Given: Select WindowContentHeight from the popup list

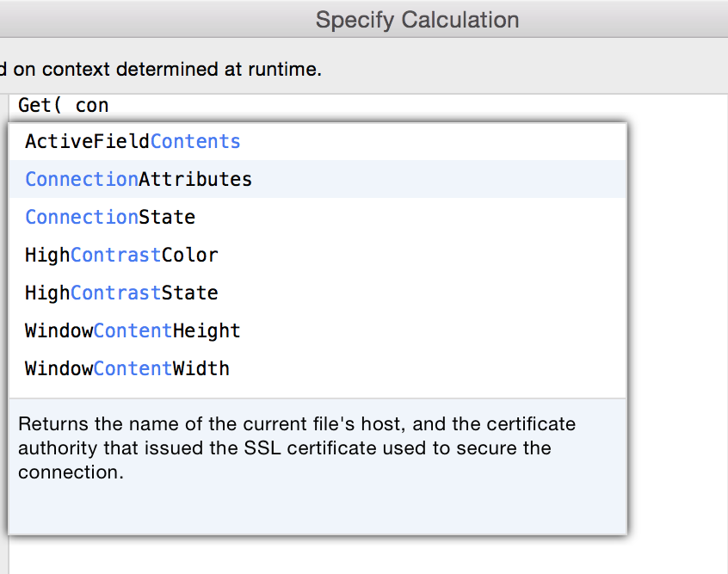Looking at the screenshot, I should coord(132,330).
